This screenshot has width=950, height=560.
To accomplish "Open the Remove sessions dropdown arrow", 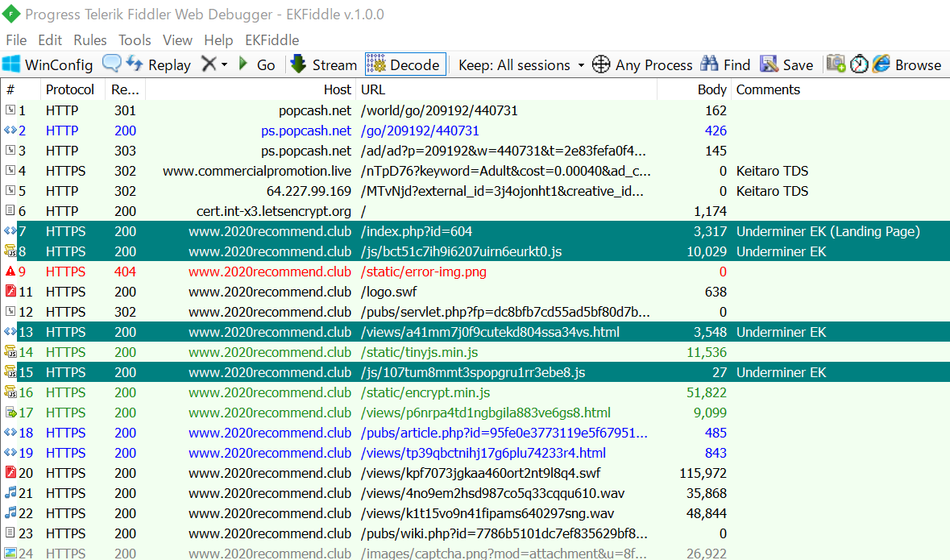I will click(224, 64).
